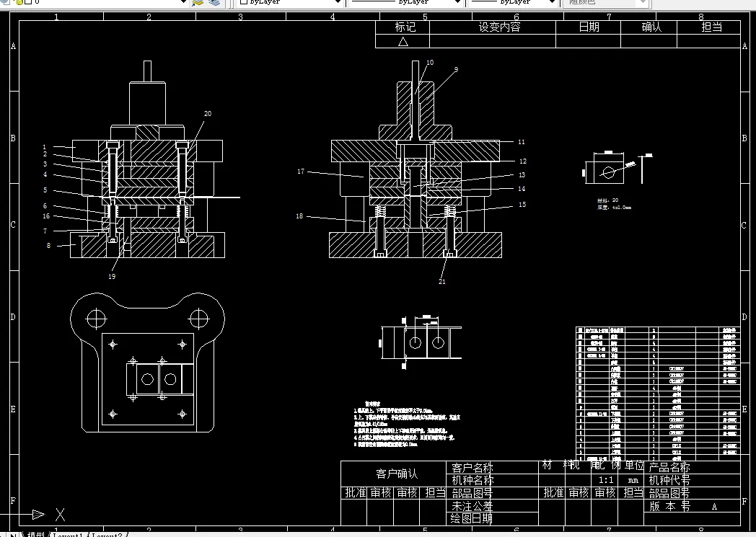This screenshot has height=537, width=756.
Task: Click the 绘图日期 label
Action: [472, 519]
